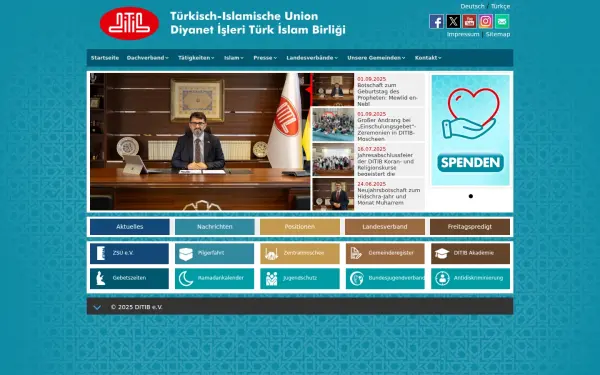Open the Impressum link
Image resolution: width=600 pixels, height=375 pixels.
(x=463, y=34)
